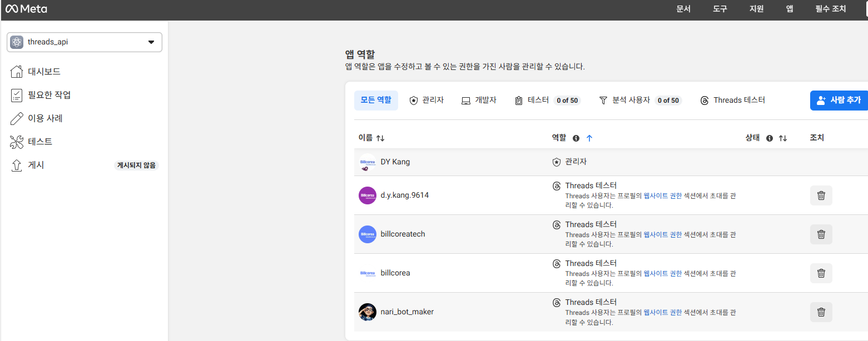The height and width of the screenshot is (341, 868).
Task: Click Threads icon in nari_bot_maker row
Action: point(557,303)
